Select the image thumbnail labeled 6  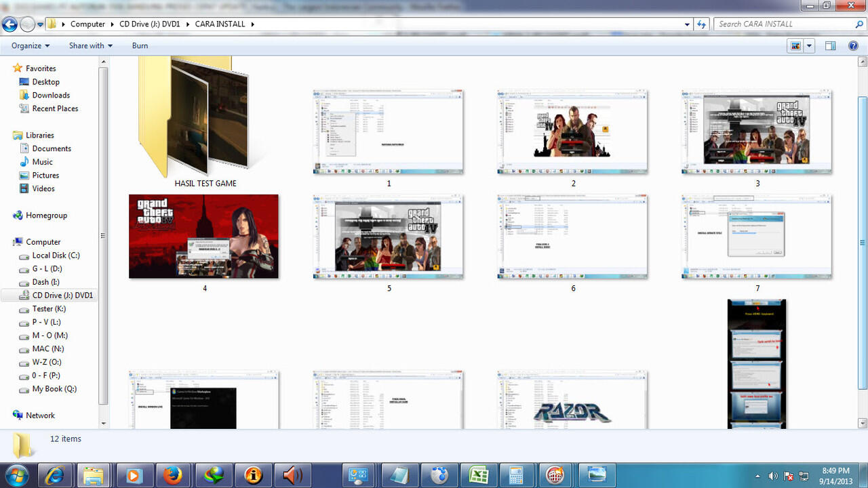tap(572, 237)
